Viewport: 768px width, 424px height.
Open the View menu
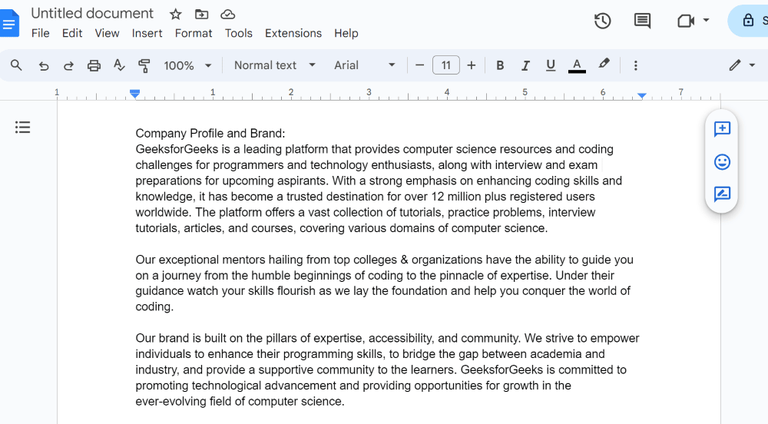coord(107,33)
